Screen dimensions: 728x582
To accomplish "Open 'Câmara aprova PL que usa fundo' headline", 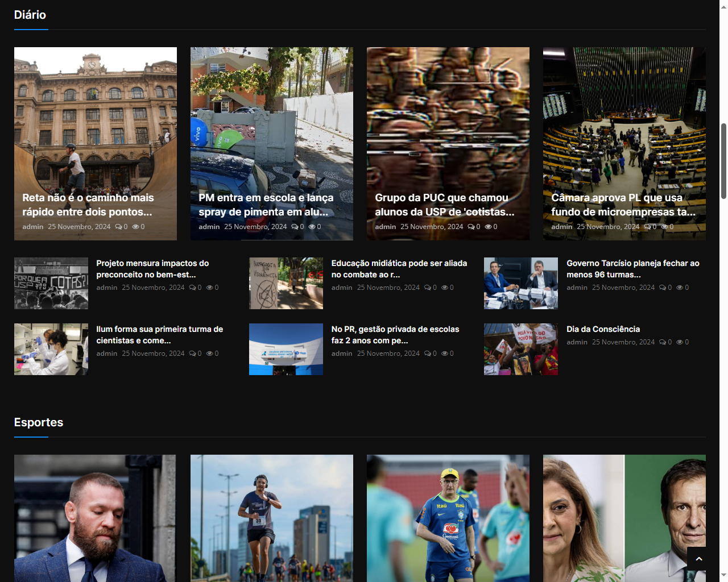I will 623,205.
